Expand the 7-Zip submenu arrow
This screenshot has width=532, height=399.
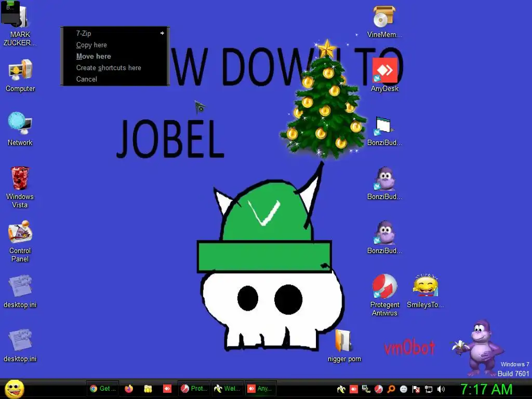162,33
